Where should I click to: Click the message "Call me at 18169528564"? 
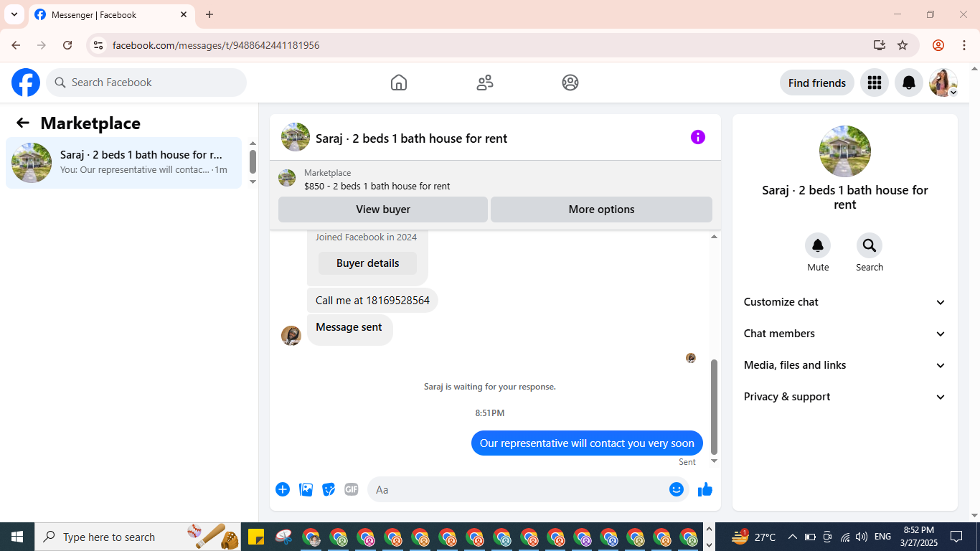point(372,301)
